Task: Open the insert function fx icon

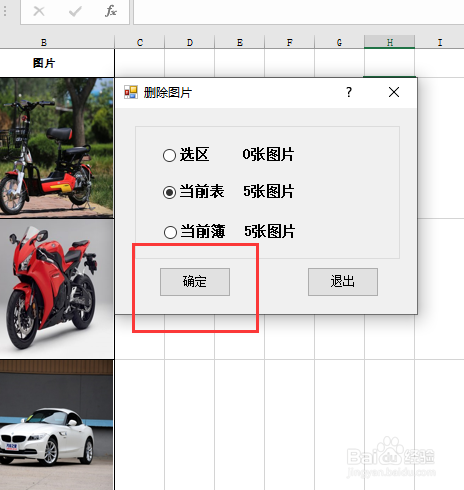Action: 111,11
